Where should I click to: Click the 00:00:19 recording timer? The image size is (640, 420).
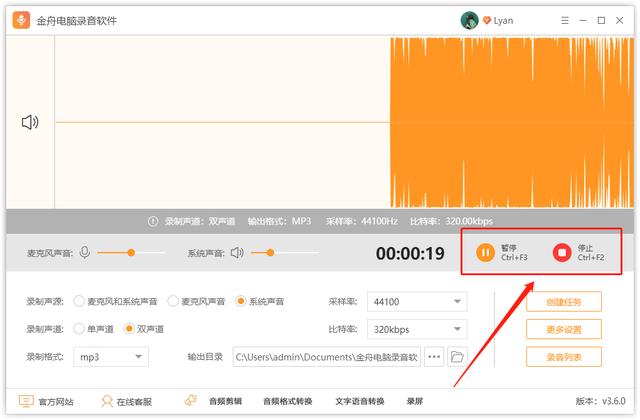tap(410, 253)
